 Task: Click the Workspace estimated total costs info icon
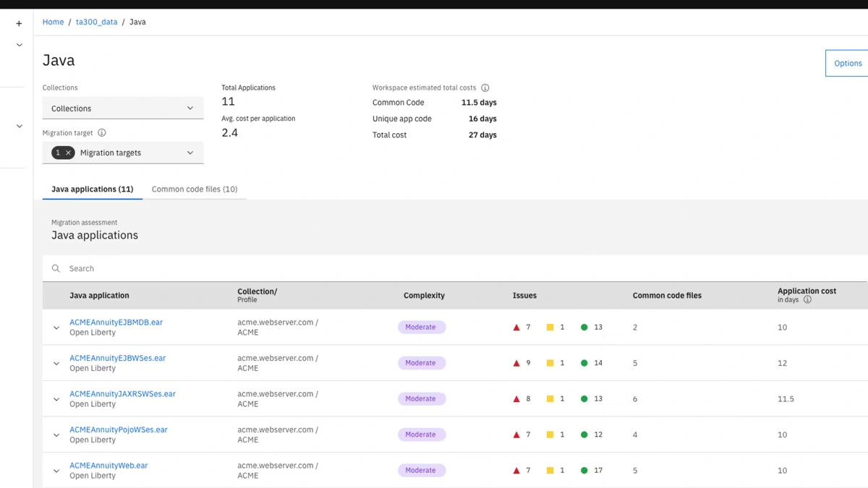pos(484,87)
